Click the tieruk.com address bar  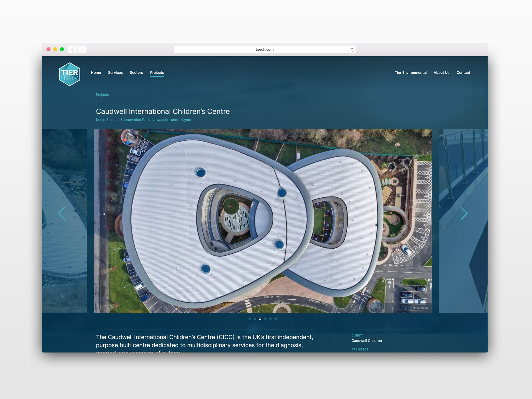coord(264,50)
